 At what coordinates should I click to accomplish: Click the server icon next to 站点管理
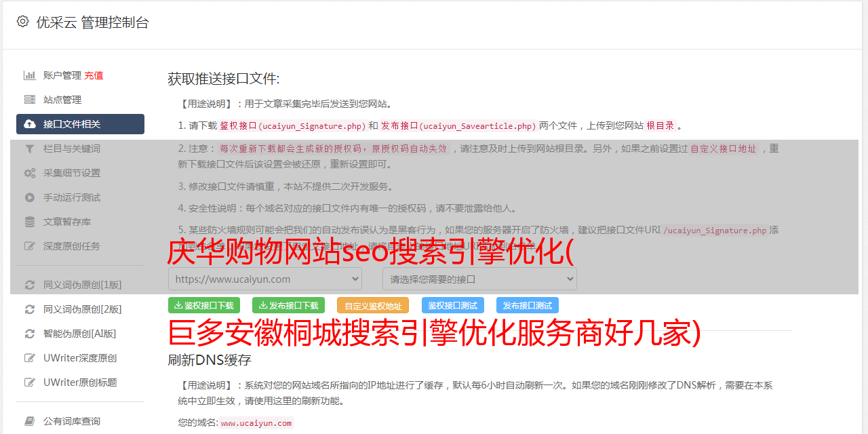point(30,100)
